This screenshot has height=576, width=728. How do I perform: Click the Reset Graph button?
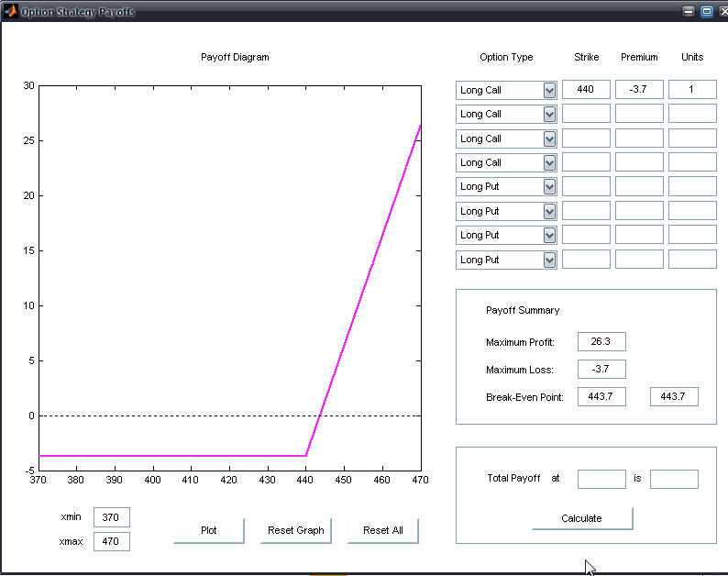pos(296,530)
